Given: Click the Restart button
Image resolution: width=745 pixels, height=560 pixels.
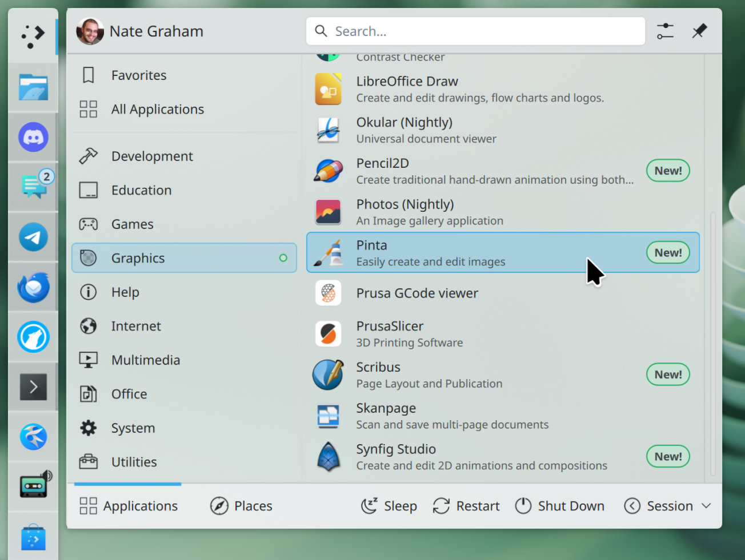Looking at the screenshot, I should point(466,506).
